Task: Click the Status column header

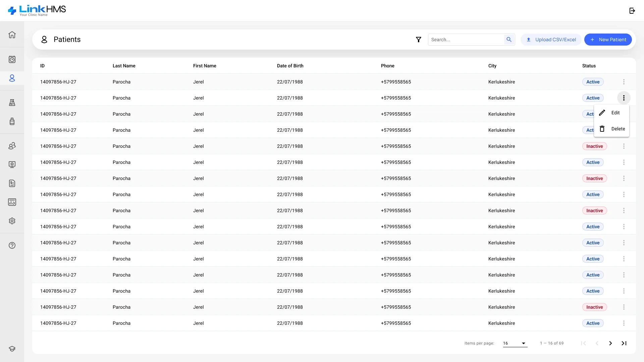Action: point(589,66)
